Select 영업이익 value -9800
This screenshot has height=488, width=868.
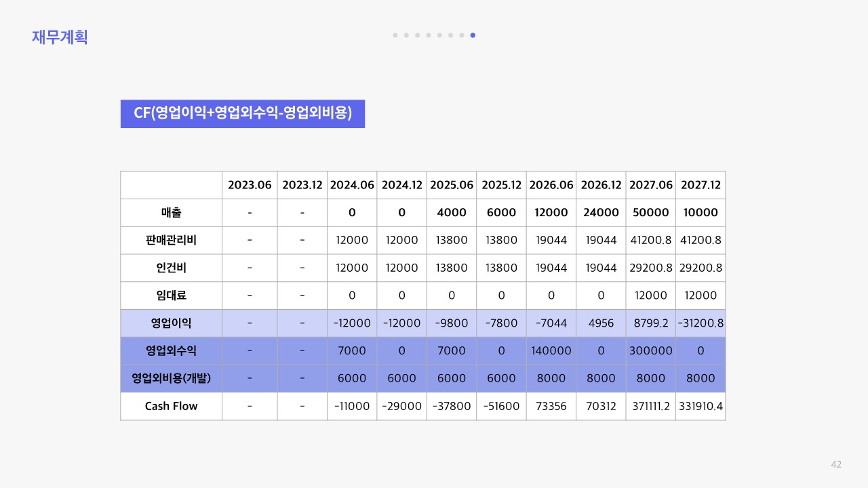tap(452, 323)
